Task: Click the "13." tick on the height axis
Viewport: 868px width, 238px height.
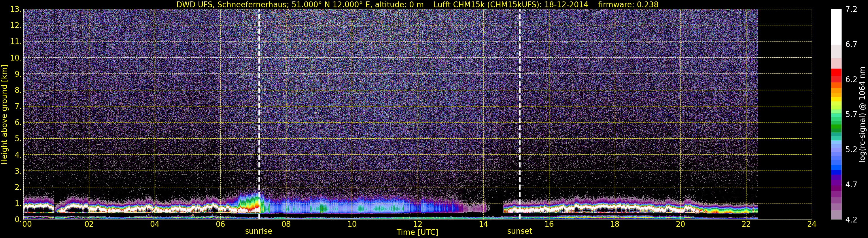Action: pos(16,10)
